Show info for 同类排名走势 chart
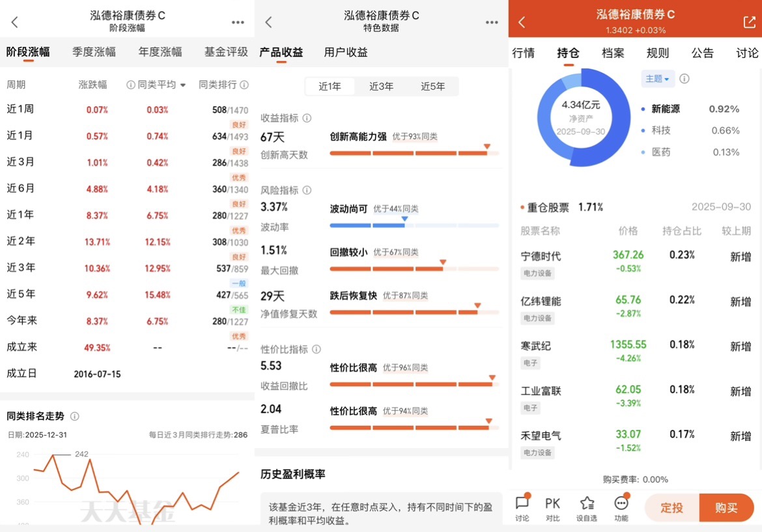Screen dimensions: 762x532 coord(75,416)
